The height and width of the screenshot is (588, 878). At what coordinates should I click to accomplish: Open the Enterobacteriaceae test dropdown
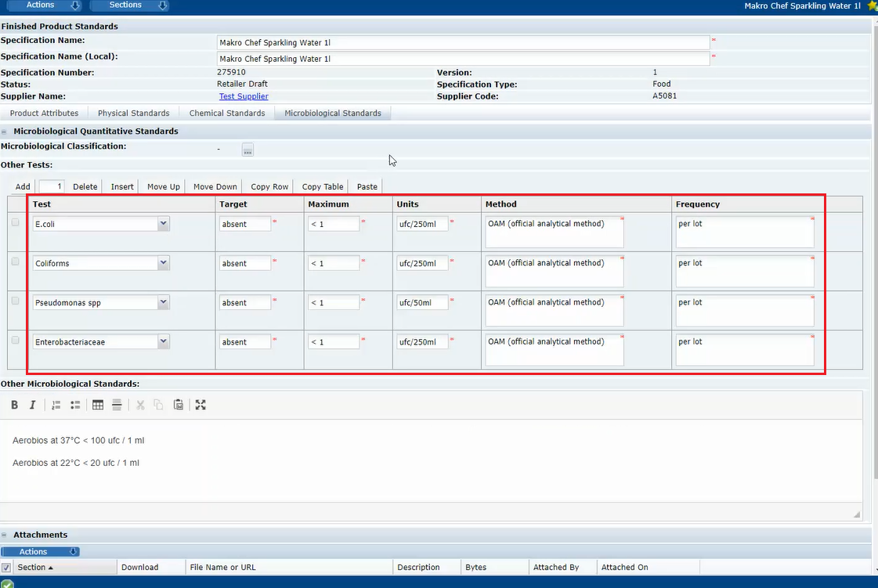click(163, 341)
